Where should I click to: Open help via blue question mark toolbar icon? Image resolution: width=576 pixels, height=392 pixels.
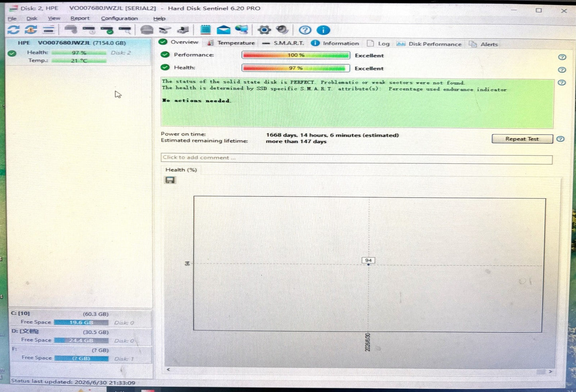(x=305, y=30)
